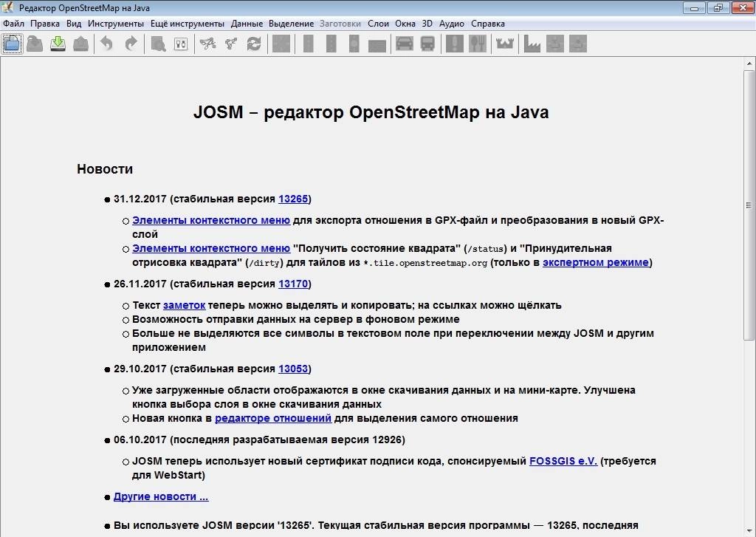The width and height of the screenshot is (756, 537).
Task: Click the scrollbar up arrow
Action: pos(749,64)
